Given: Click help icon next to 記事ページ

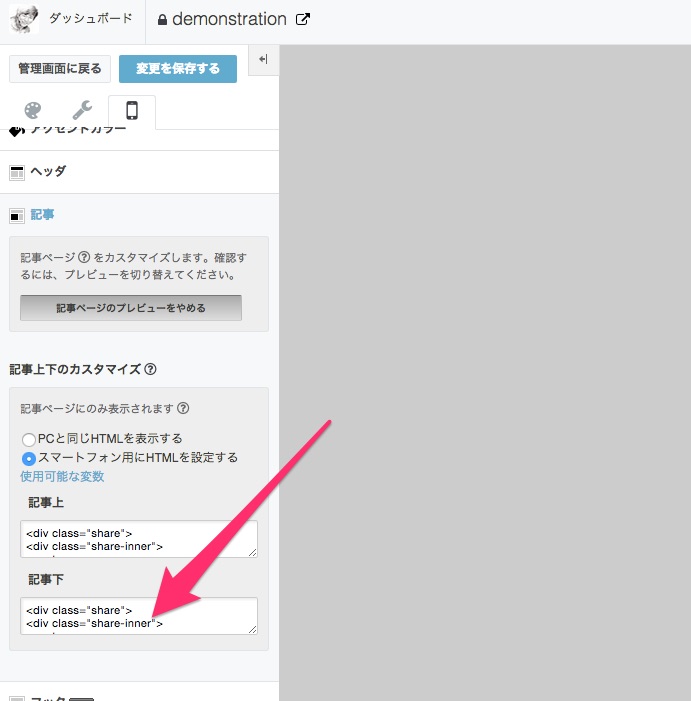Looking at the screenshot, I should [x=84, y=257].
